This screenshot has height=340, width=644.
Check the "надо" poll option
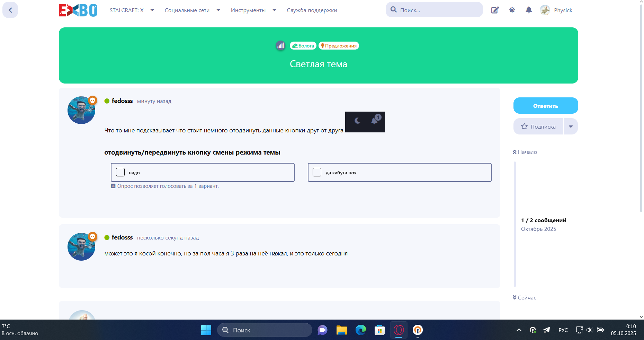[120, 172]
